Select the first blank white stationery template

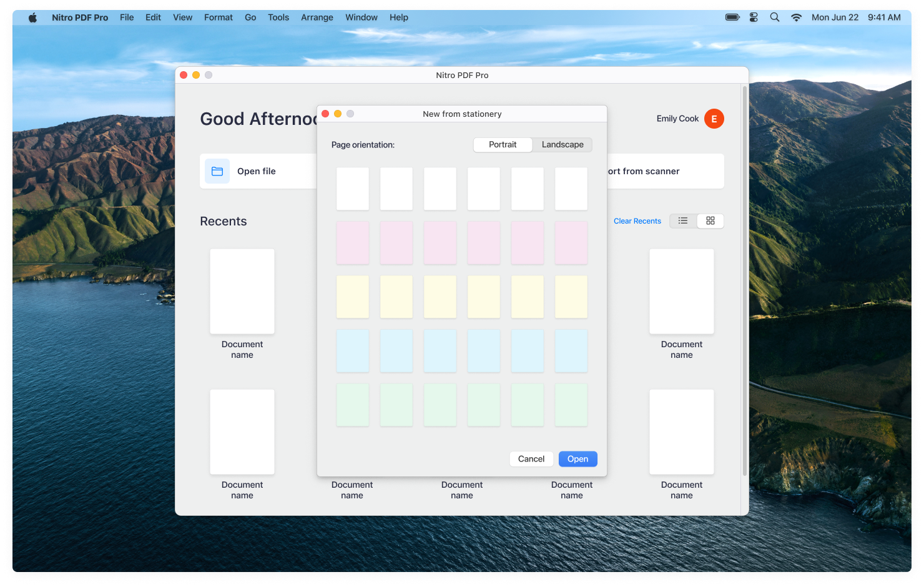pos(352,188)
